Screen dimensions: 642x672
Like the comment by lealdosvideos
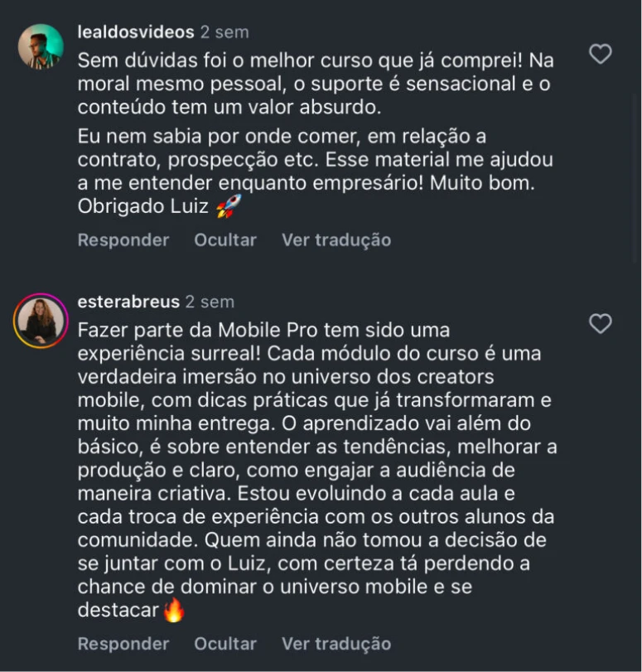click(x=600, y=55)
